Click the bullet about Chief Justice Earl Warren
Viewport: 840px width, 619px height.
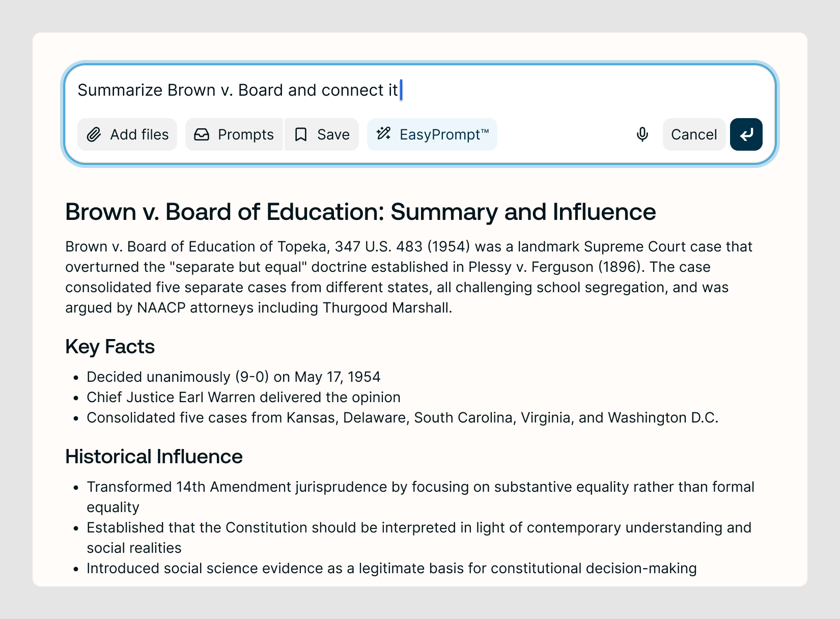[x=243, y=397]
